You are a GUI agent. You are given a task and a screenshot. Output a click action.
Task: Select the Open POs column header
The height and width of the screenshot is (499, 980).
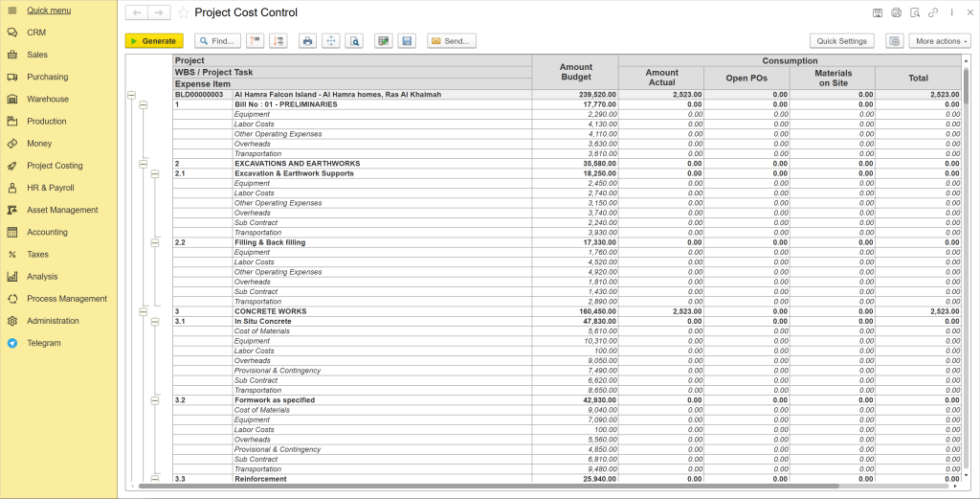click(746, 79)
